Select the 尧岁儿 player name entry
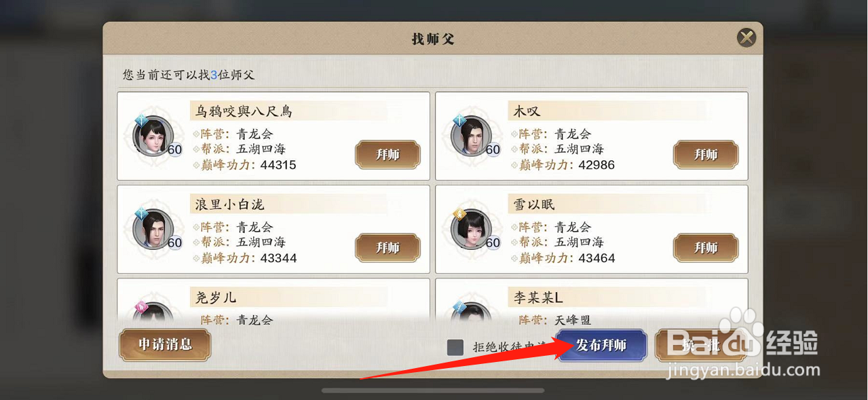The height and width of the screenshot is (400, 868). pyautogui.click(x=216, y=297)
